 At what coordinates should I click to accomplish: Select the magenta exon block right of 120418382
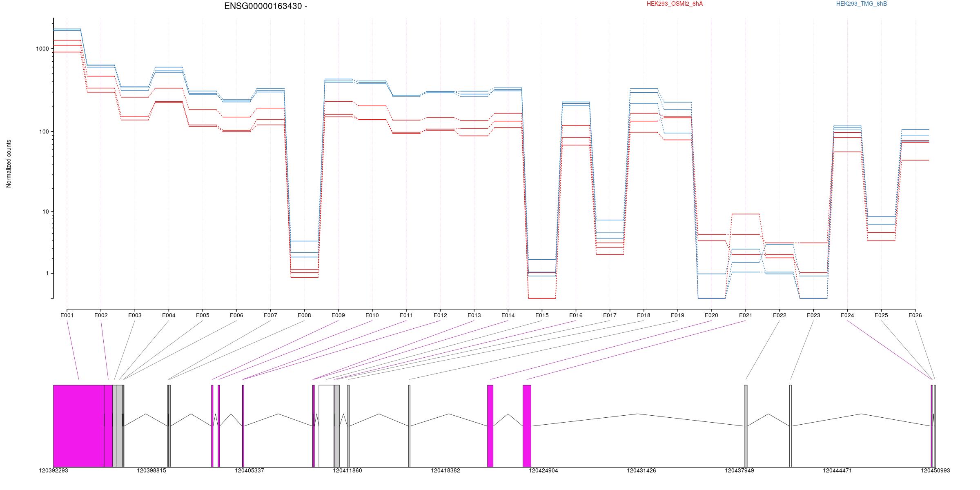point(490,426)
